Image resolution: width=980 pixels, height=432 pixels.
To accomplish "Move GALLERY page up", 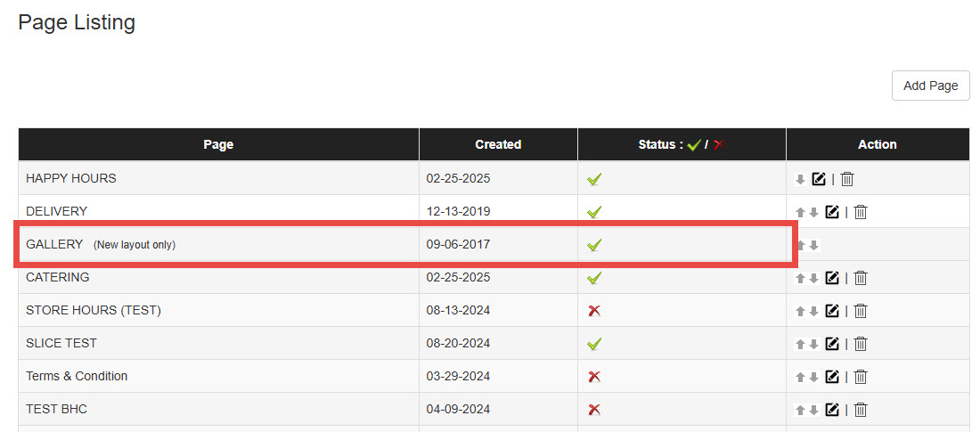I will tap(801, 245).
